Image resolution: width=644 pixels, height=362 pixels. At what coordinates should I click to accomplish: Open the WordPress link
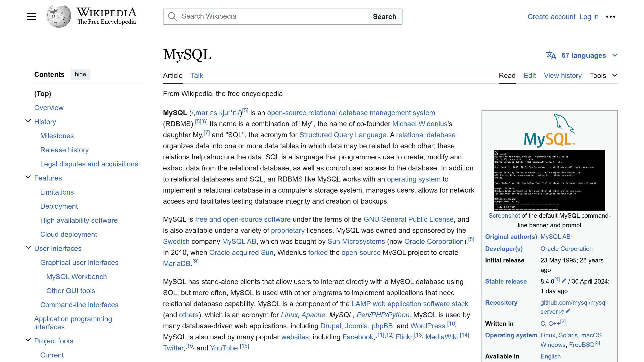428,326
